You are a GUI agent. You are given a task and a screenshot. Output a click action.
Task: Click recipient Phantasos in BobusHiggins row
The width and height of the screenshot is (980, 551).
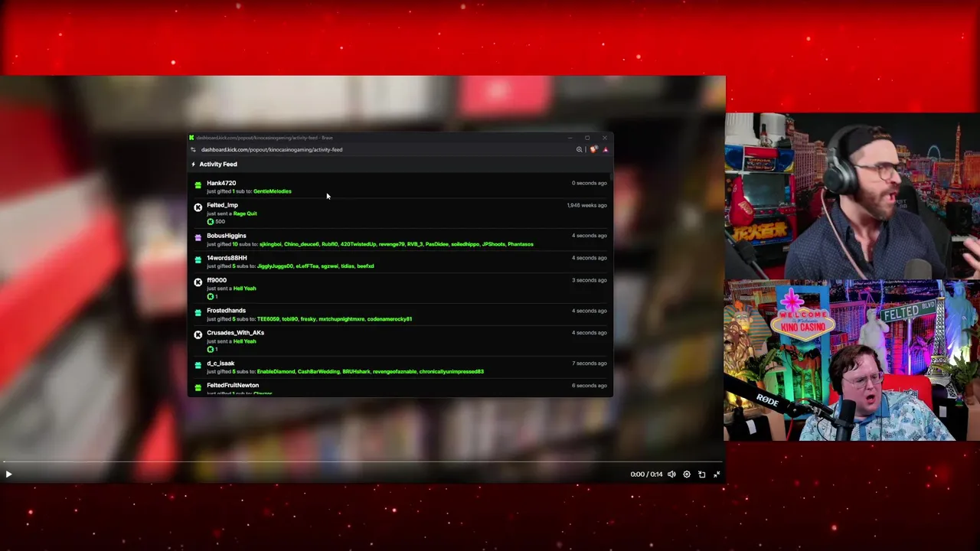(521, 244)
